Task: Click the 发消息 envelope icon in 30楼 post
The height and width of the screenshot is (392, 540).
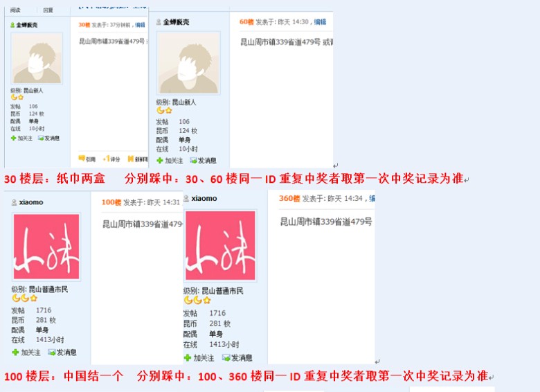Action: point(41,138)
